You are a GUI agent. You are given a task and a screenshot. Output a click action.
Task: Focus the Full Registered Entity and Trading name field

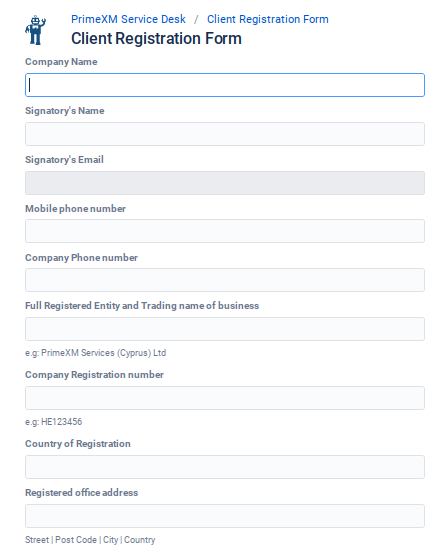click(225, 329)
